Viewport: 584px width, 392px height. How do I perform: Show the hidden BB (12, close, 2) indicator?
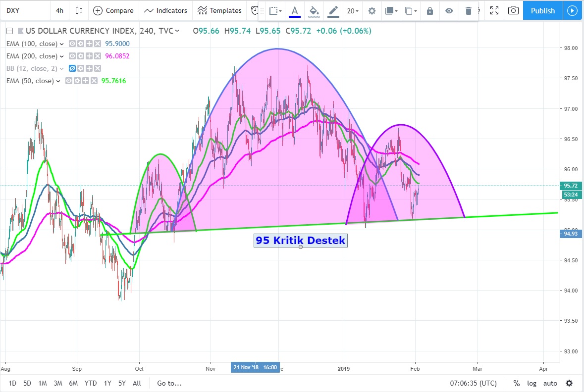point(73,68)
